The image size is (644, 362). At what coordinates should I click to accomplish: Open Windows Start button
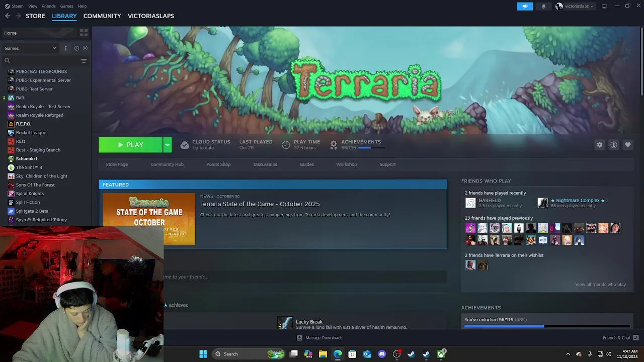point(203,354)
